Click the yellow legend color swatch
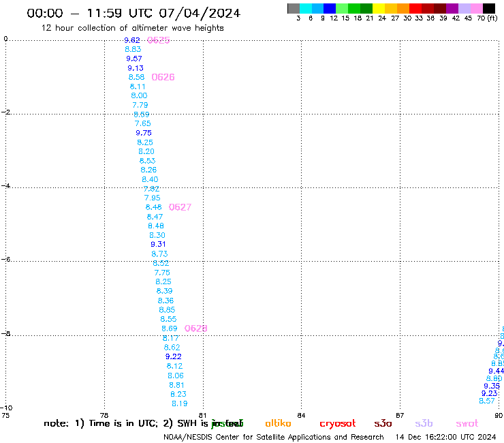 point(379,8)
